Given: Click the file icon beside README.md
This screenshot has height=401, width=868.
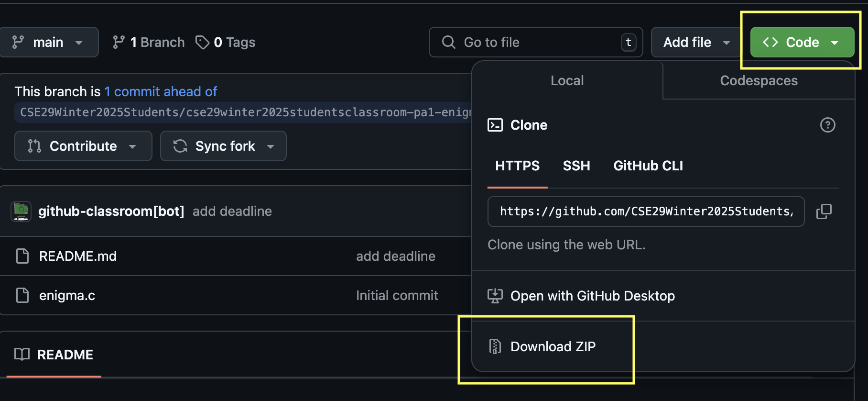Looking at the screenshot, I should click(22, 256).
